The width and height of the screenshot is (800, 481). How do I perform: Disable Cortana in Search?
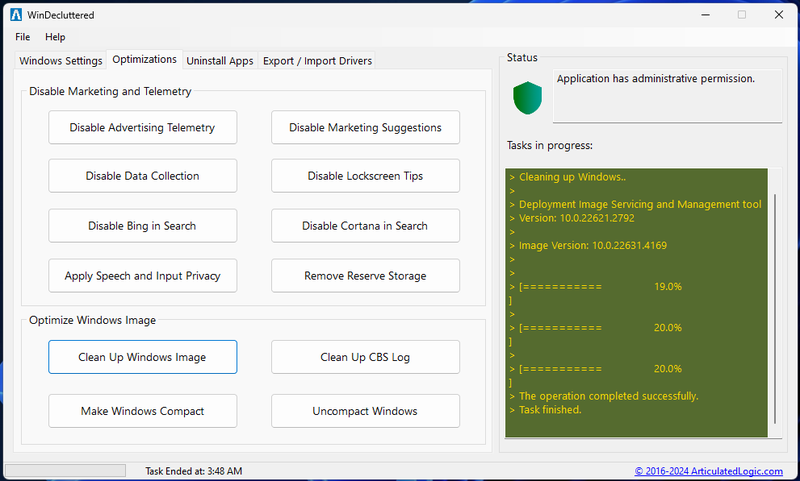point(365,226)
